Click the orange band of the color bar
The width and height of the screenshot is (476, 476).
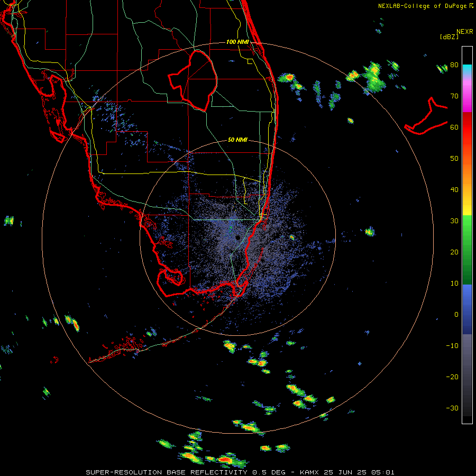(467, 173)
